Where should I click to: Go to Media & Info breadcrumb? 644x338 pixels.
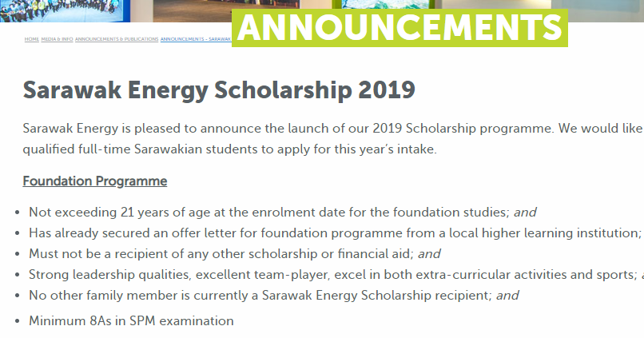tap(57, 39)
